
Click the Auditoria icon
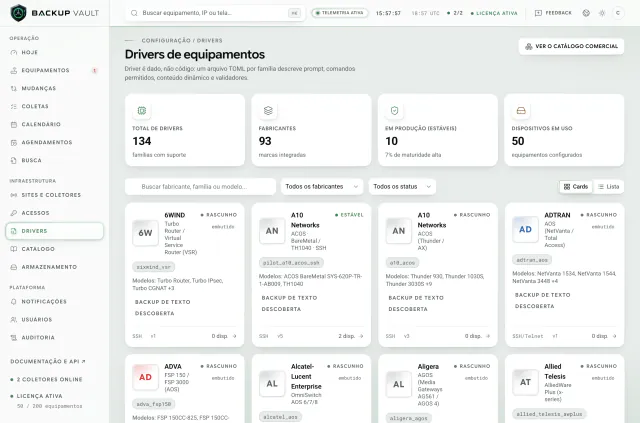(x=13, y=338)
